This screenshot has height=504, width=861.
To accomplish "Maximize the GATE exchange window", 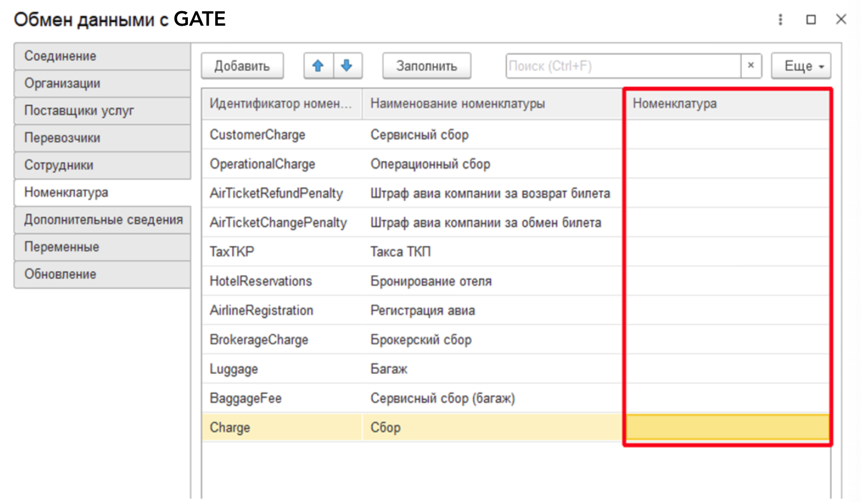I will click(x=811, y=20).
